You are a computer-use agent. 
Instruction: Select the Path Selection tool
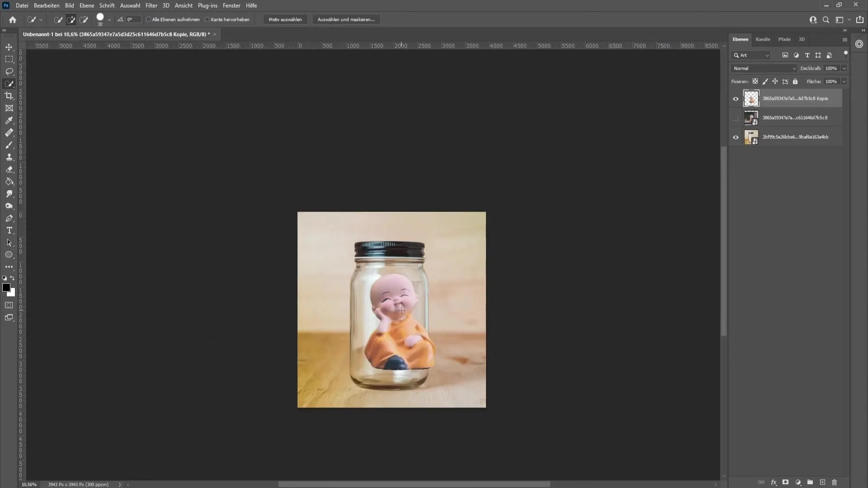click(9, 243)
